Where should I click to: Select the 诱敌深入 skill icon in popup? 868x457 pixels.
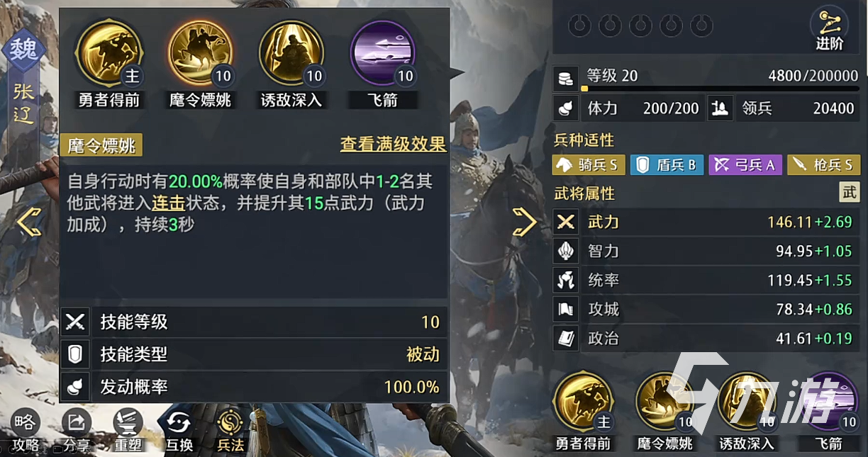click(291, 54)
